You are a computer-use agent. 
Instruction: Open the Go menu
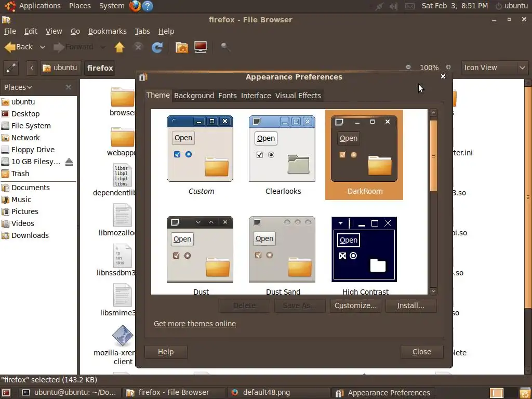pyautogui.click(x=75, y=31)
